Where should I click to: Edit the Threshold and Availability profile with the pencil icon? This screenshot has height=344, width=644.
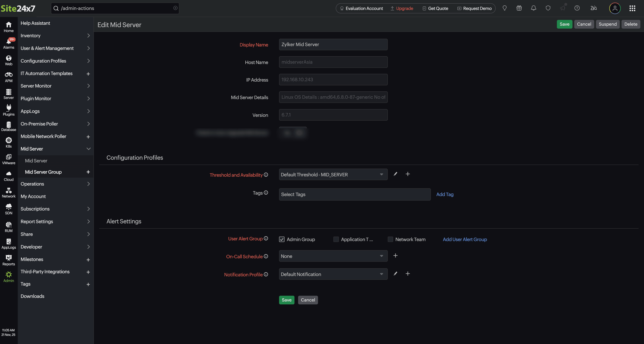(395, 174)
